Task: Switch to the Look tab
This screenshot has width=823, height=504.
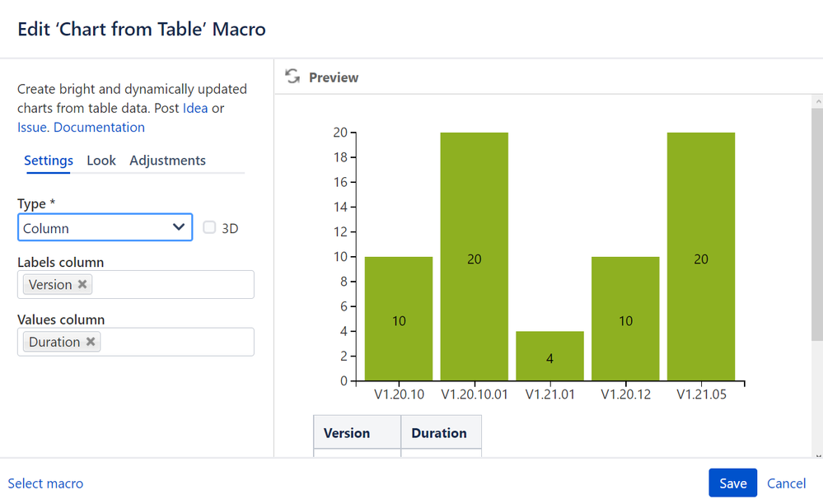Action: tap(101, 161)
